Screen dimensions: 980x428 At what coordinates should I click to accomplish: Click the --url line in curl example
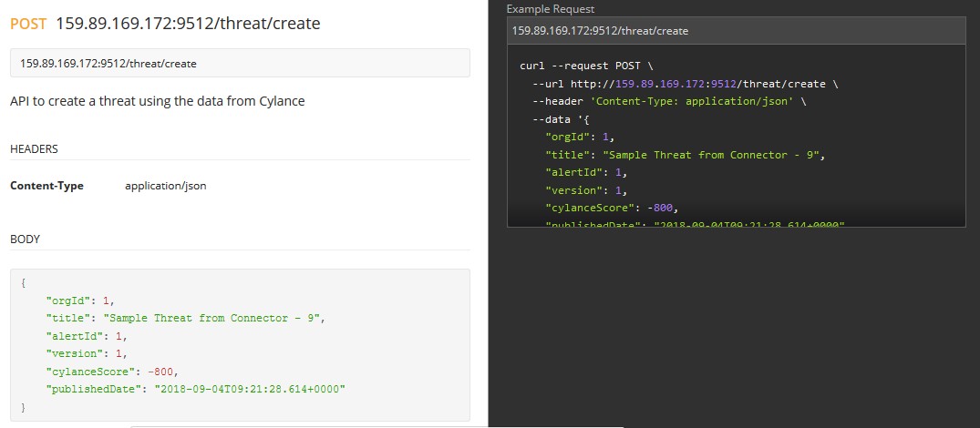coord(685,84)
